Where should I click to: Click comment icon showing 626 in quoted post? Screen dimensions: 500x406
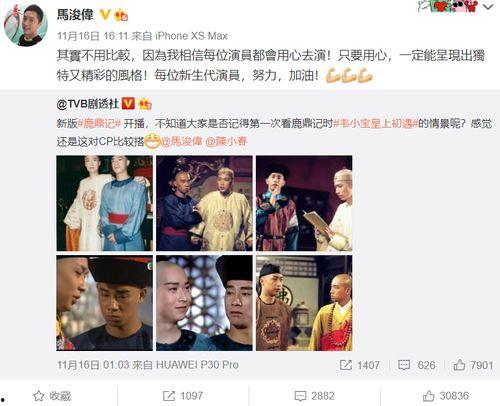click(404, 365)
